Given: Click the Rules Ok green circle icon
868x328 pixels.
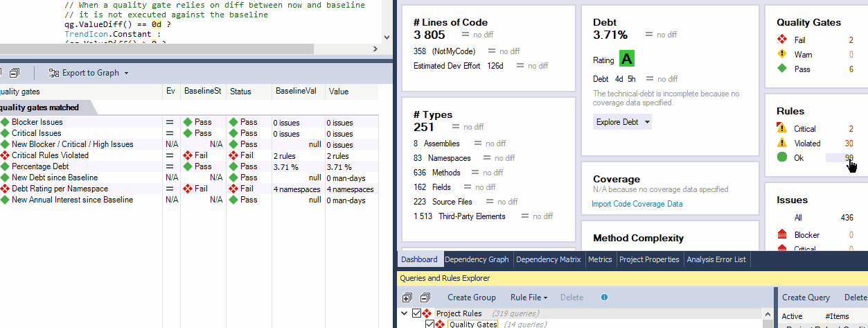Looking at the screenshot, I should pyautogui.click(x=782, y=158).
